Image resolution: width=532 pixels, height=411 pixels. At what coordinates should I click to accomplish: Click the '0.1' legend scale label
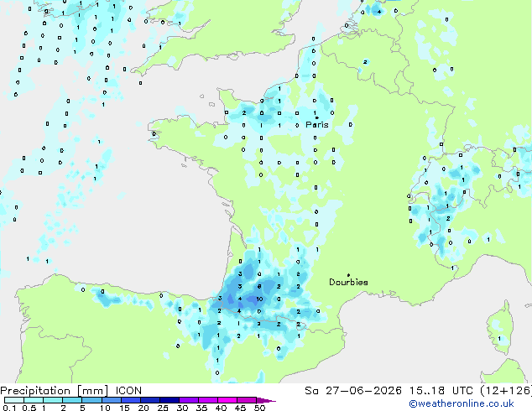pyautogui.click(x=9, y=408)
